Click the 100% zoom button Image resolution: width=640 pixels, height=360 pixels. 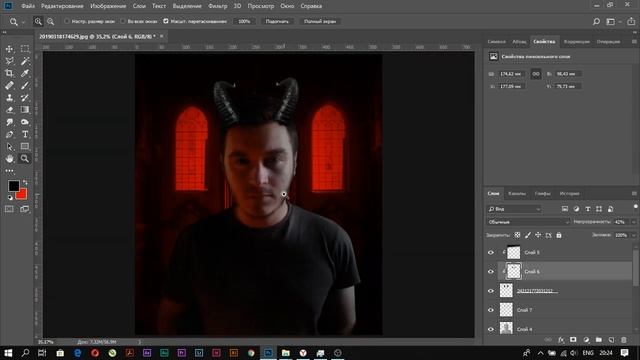coord(244,21)
